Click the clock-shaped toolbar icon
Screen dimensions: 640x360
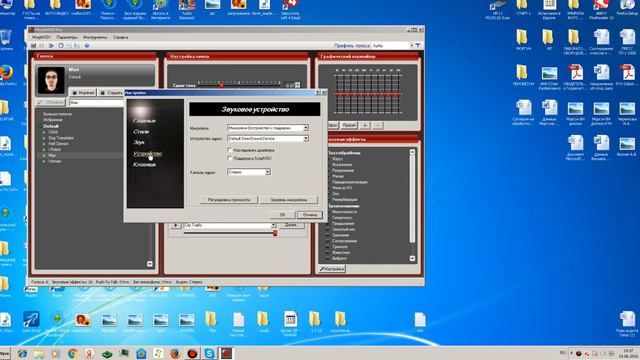[61, 46]
